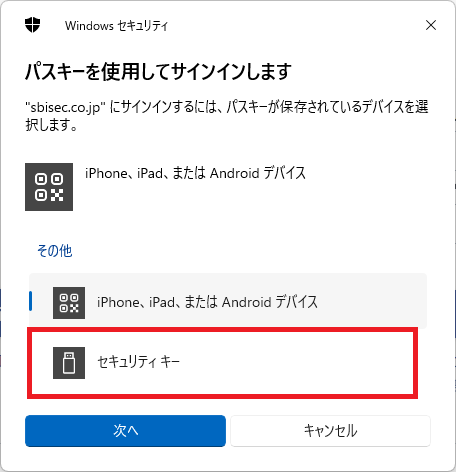Viewport: 456px width, 472px height.
Task: Cancel sign-in with the キャンセル button
Action: pos(330,431)
